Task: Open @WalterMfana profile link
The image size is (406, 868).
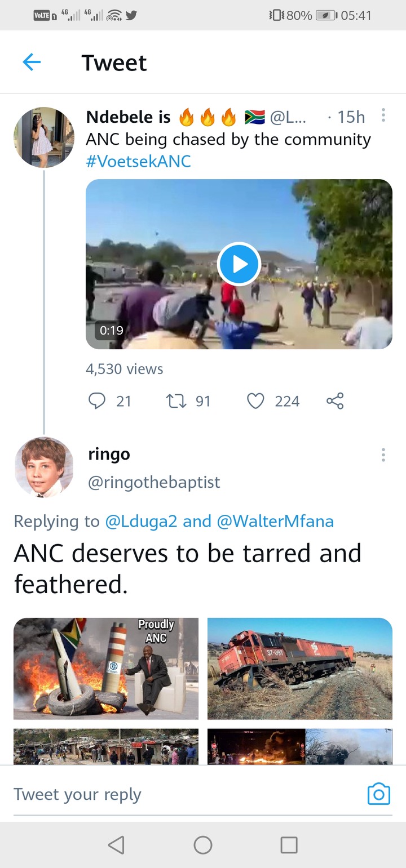Action: 275,522
